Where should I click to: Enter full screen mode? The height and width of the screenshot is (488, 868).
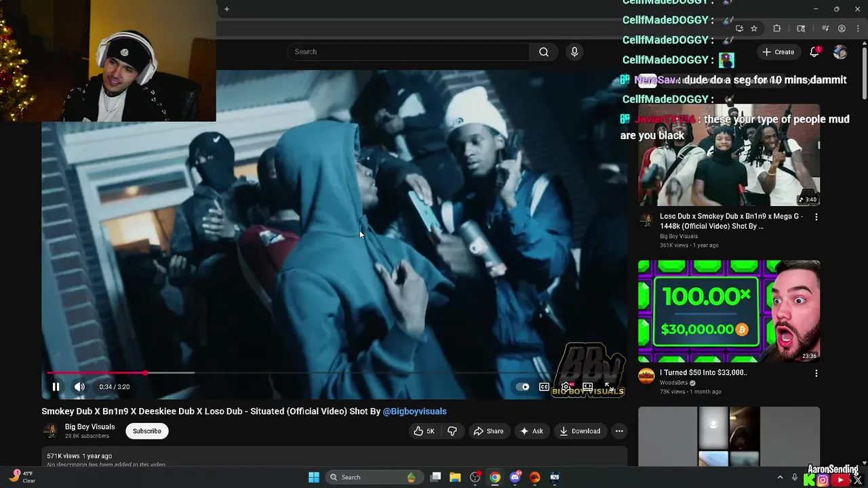click(x=609, y=387)
